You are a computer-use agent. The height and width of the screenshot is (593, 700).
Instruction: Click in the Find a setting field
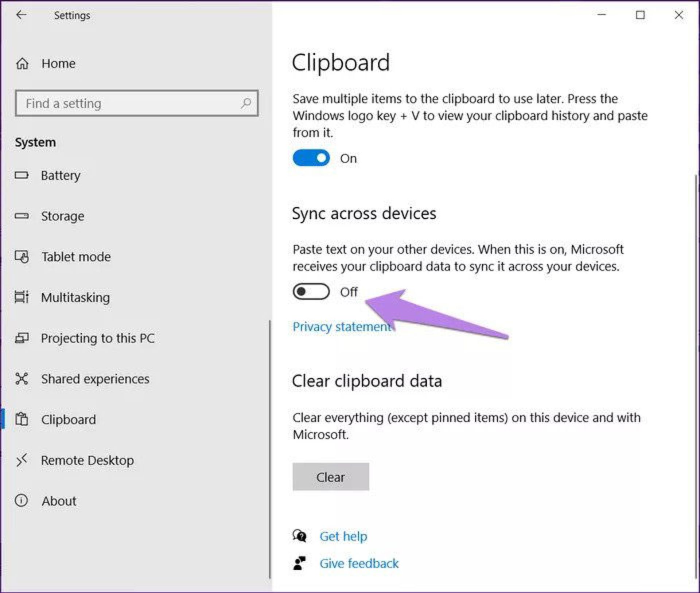[x=128, y=104]
